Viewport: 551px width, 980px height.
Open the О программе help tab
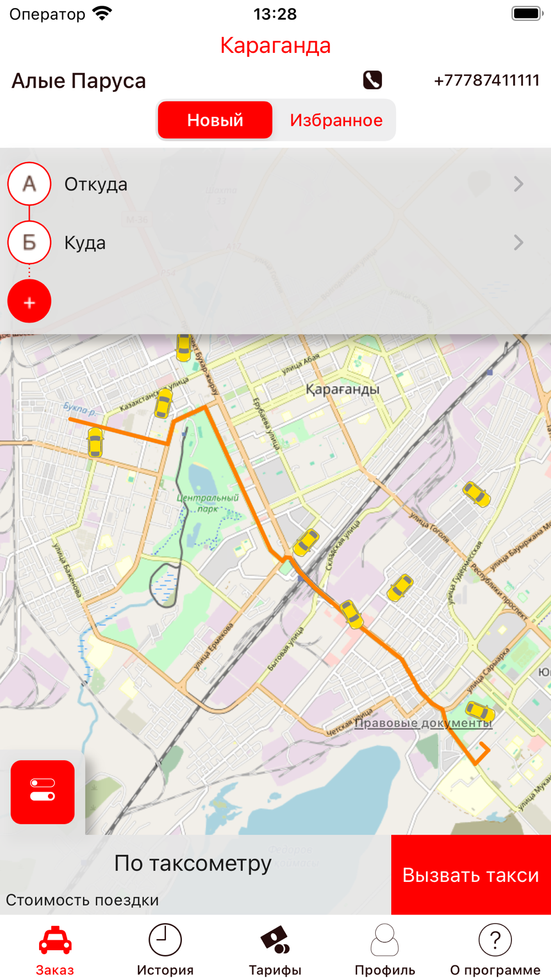495,950
